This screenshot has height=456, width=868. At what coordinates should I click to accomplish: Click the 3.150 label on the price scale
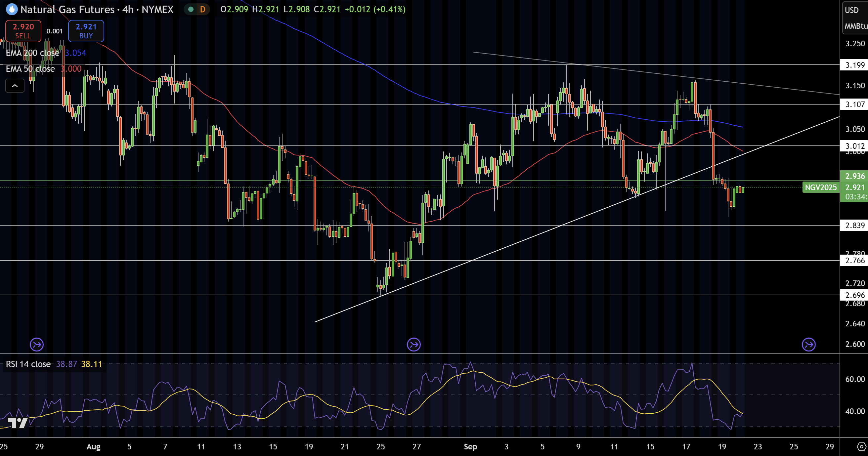[x=855, y=86]
